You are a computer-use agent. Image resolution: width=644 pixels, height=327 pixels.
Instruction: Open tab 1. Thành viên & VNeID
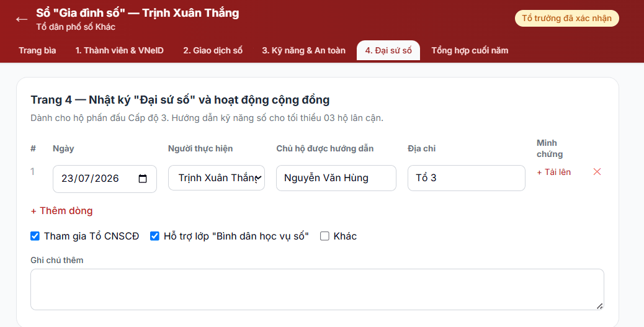(x=120, y=50)
